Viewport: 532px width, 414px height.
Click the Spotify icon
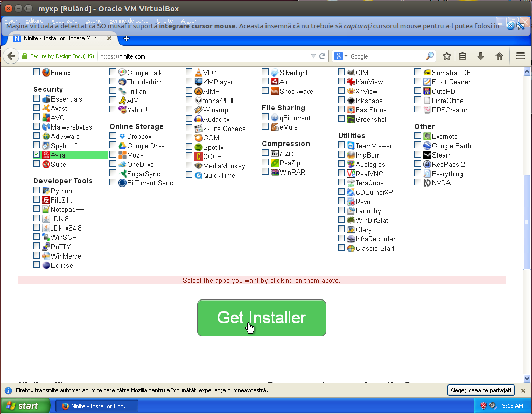pos(199,147)
